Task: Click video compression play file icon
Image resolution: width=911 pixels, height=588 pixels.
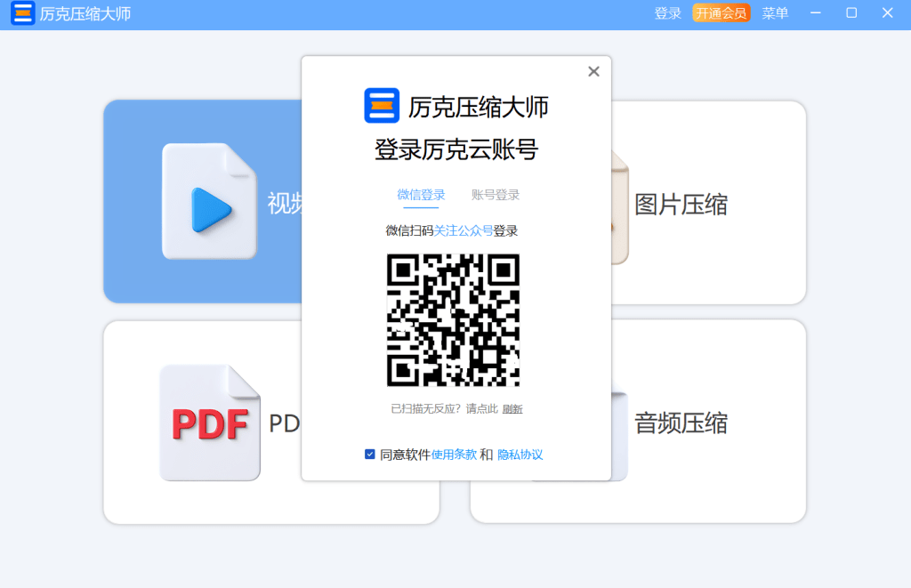Action: [x=209, y=201]
